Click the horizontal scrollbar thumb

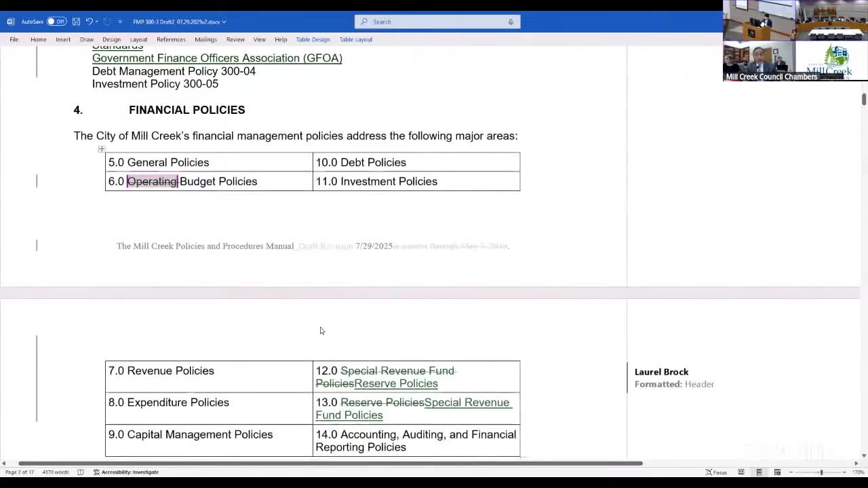[x=330, y=464]
